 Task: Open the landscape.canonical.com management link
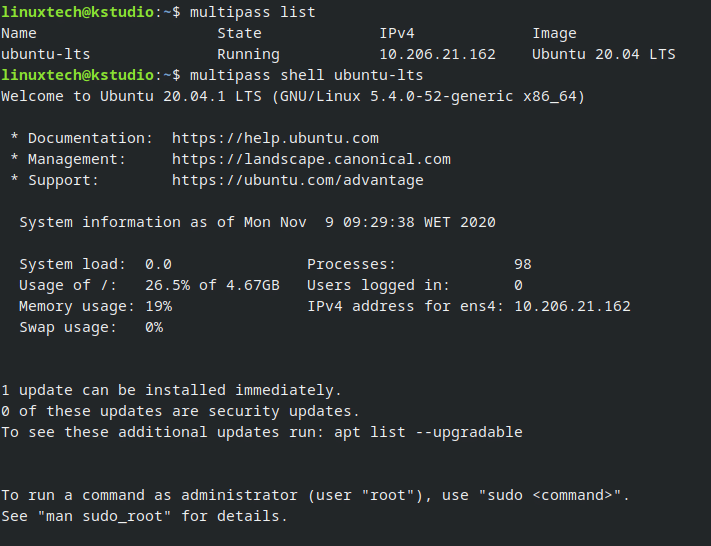point(311,159)
